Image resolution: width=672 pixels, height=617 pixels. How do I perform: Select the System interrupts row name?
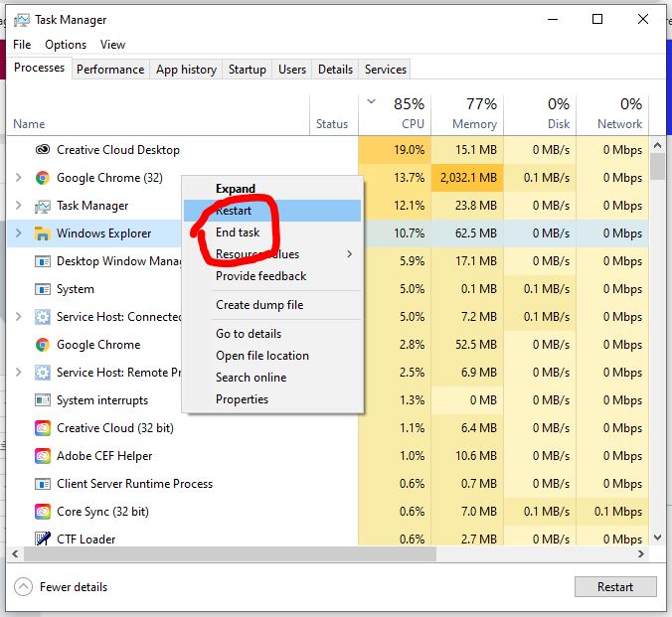pyautogui.click(x=102, y=400)
